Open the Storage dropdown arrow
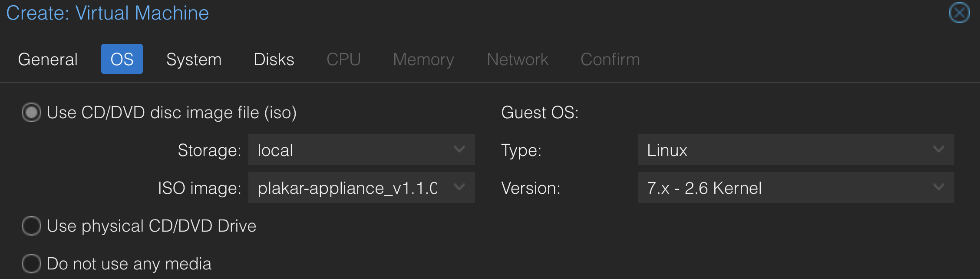 point(459,149)
